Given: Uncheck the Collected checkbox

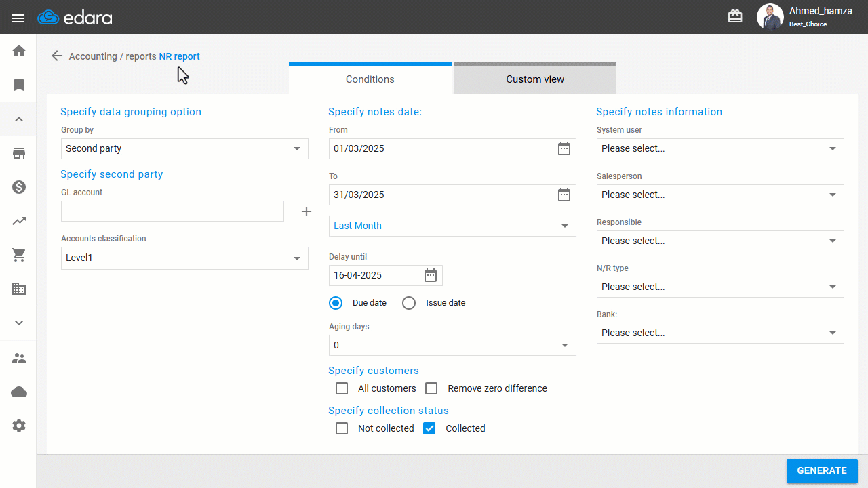Looking at the screenshot, I should point(429,428).
